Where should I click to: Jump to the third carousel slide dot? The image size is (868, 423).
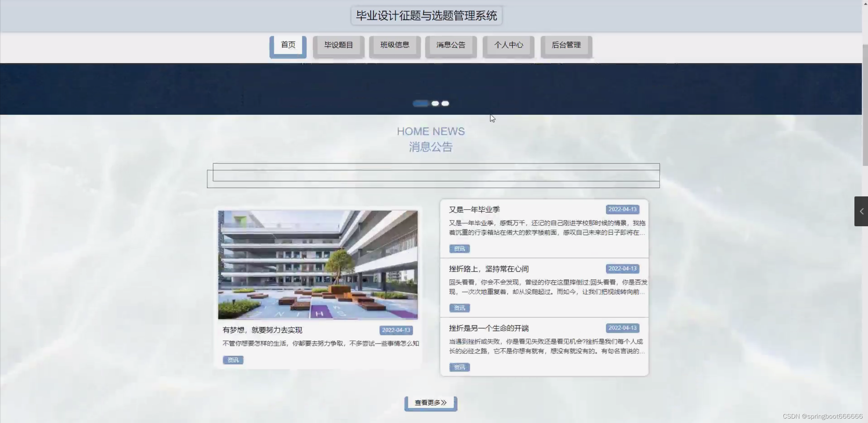pos(446,103)
